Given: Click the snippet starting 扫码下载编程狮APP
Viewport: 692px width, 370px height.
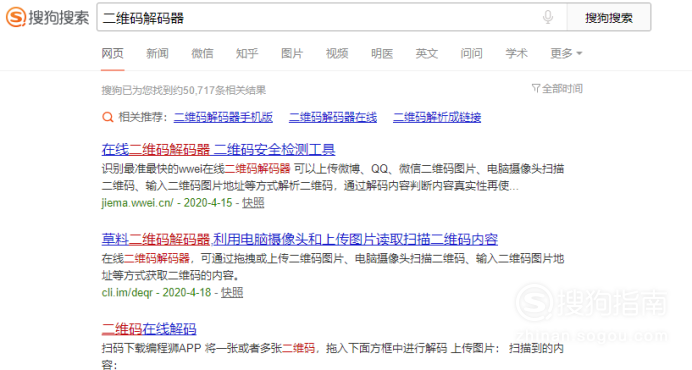Looking at the screenshot, I should click(333, 356).
